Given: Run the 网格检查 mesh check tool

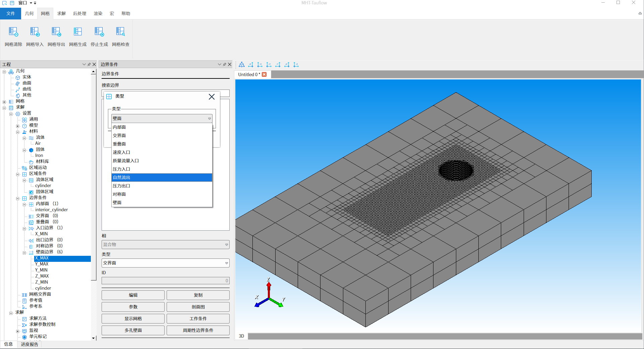Looking at the screenshot, I should click(120, 32).
